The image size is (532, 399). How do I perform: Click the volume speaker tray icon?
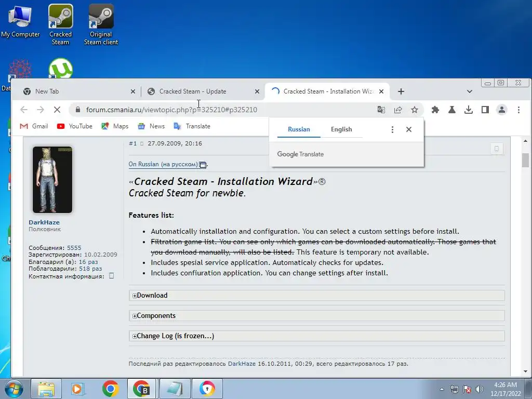(479, 389)
